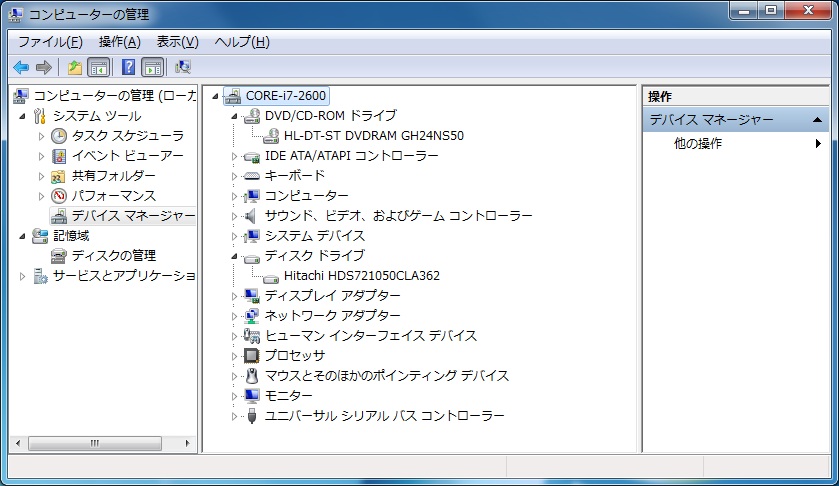Collapse the デバイス マネージャー actions section arrow
The image size is (839, 486).
click(x=817, y=120)
